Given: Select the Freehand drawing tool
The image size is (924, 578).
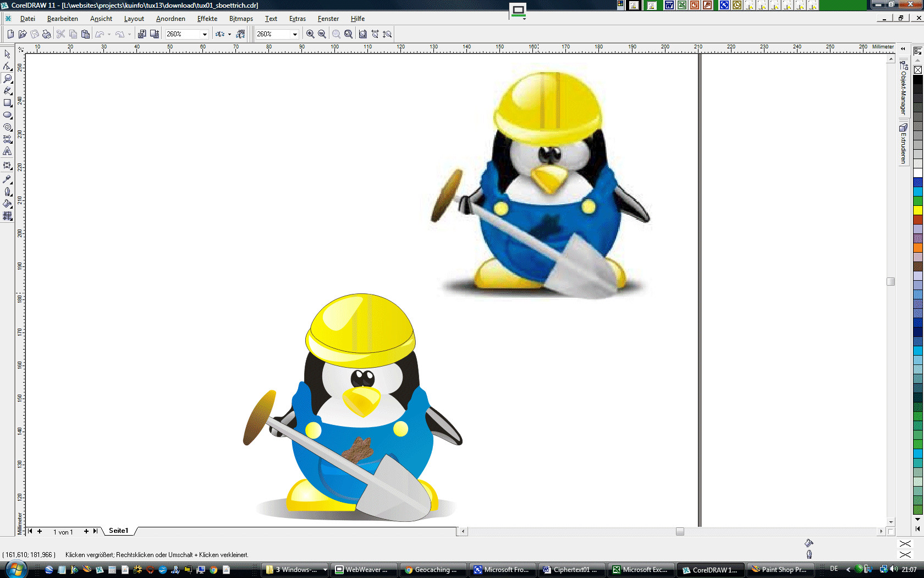Looking at the screenshot, I should [x=7, y=90].
